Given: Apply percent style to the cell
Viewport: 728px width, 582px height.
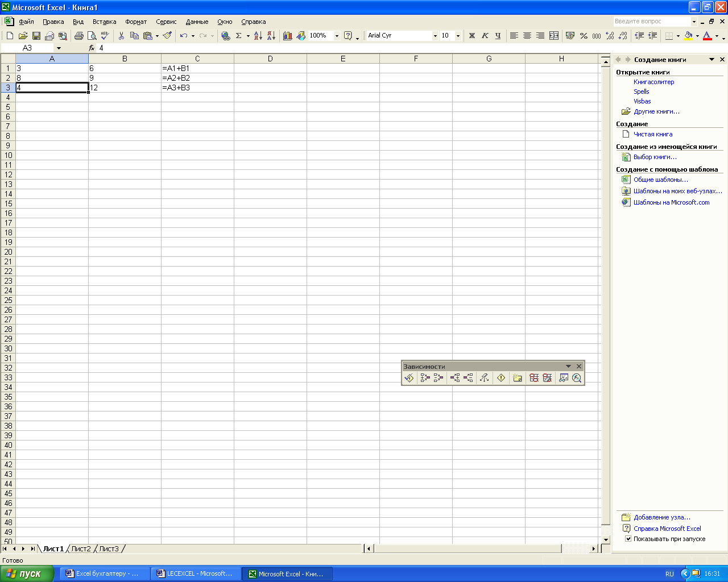Looking at the screenshot, I should point(584,36).
